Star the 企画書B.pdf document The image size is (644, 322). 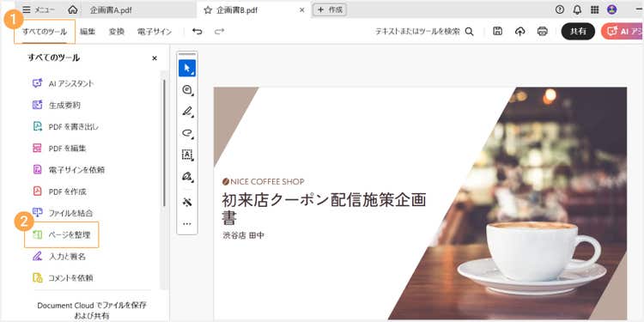(208, 10)
